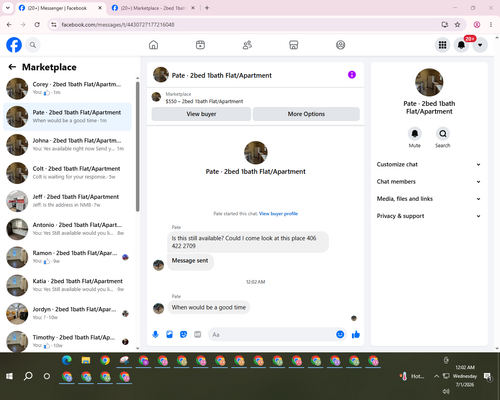Open Jeff's 2bed 1bath conversation
This screenshot has height=400, width=500.
[x=67, y=201]
